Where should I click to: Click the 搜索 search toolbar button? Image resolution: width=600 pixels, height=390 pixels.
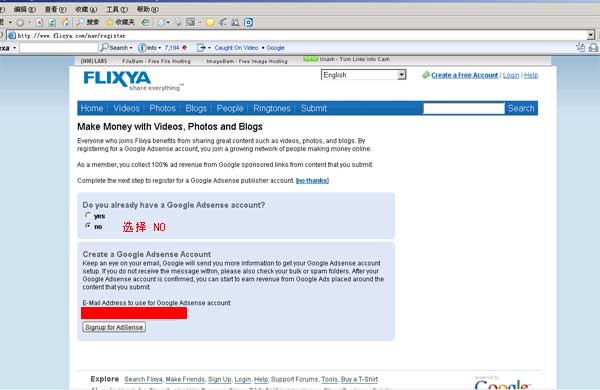point(88,22)
